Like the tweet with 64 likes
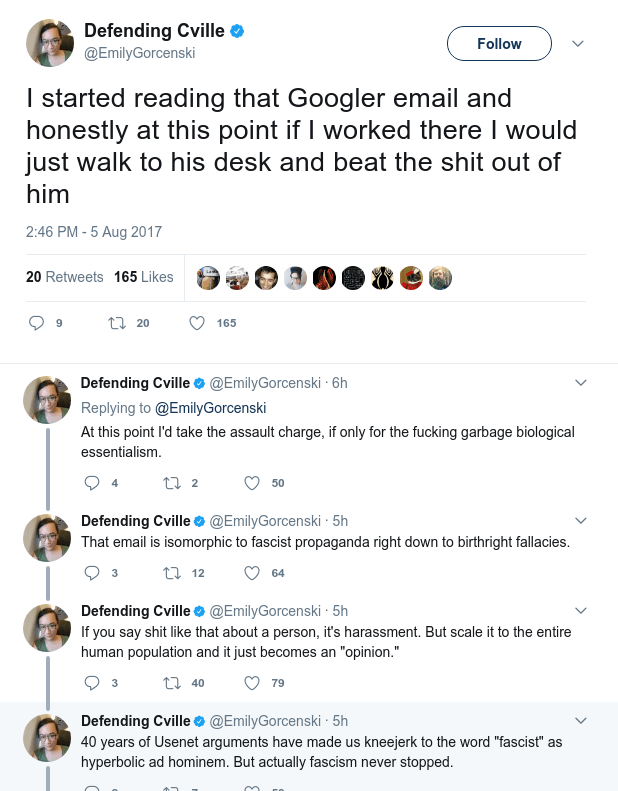The width and height of the screenshot is (618, 791). (252, 573)
